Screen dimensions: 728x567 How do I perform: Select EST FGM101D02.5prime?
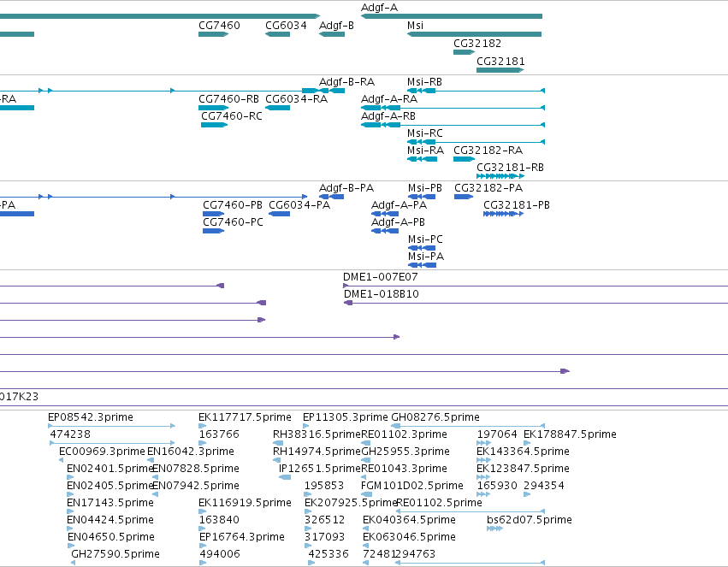click(412, 487)
